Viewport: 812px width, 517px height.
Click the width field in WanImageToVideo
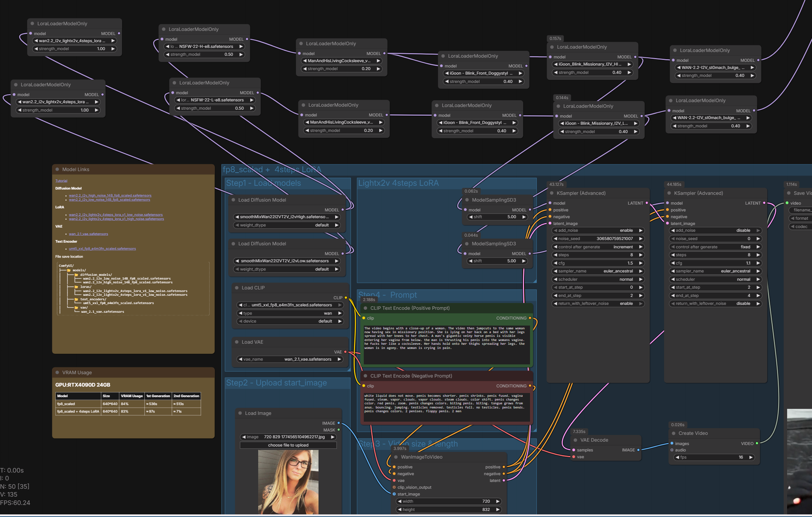point(448,502)
